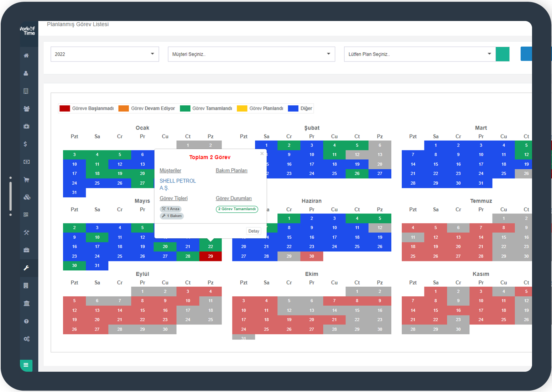Select the wrench maintenance sidebar icon

(26, 268)
